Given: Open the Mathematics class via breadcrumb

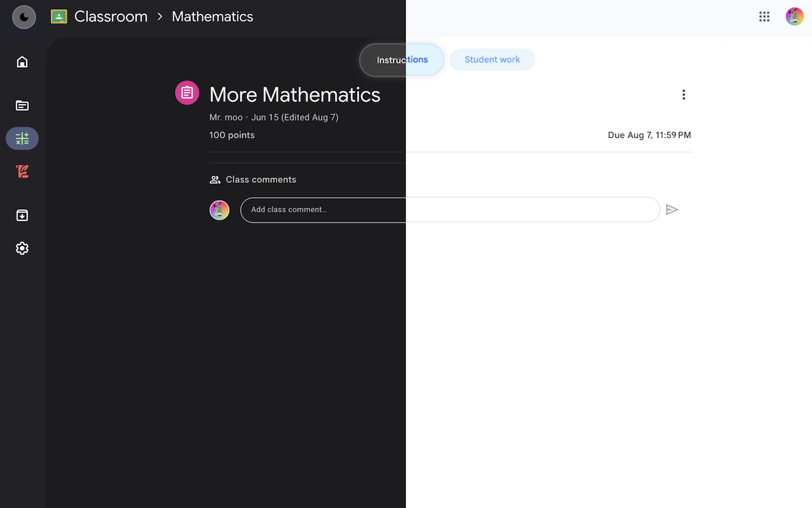Looking at the screenshot, I should point(212,16).
